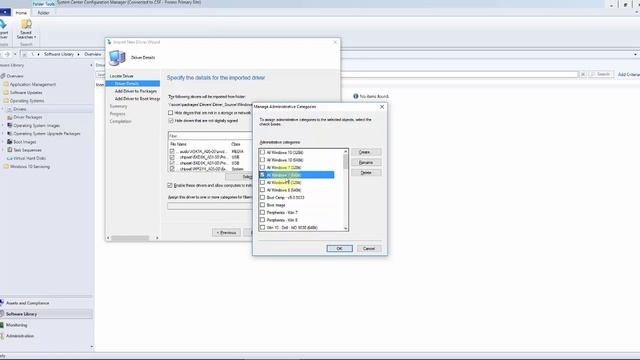Confirm categories with the OK button
The height and width of the screenshot is (360, 640).
(x=339, y=249)
